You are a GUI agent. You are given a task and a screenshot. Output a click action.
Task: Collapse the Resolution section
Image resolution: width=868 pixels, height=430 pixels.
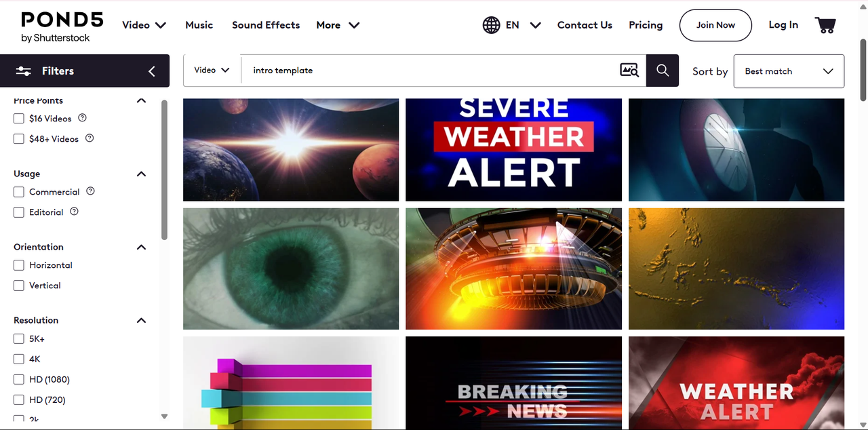point(141,320)
